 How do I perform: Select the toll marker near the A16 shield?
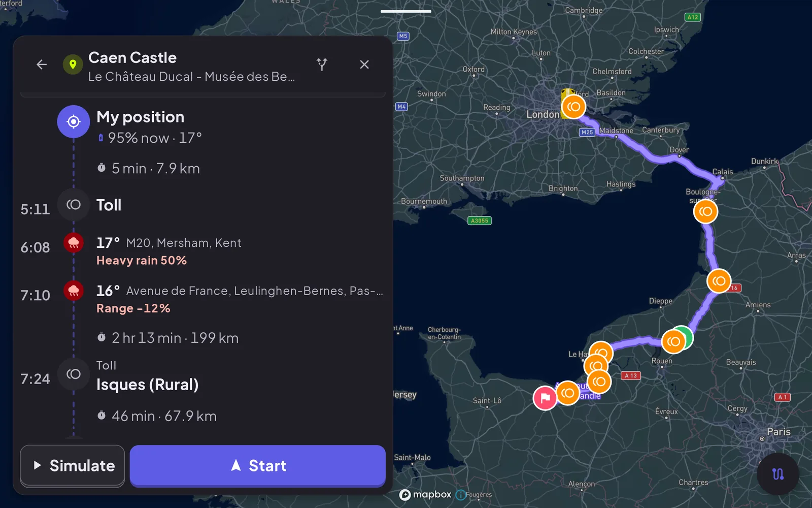(x=719, y=281)
